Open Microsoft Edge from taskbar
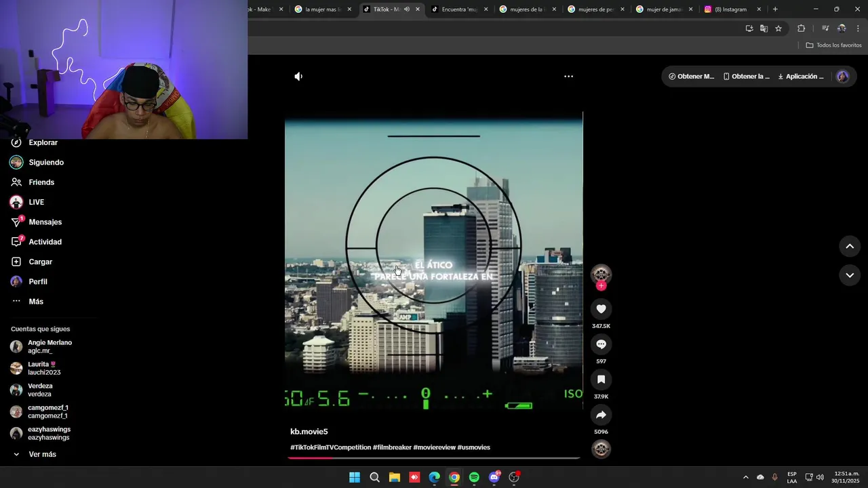The height and width of the screenshot is (488, 868). click(434, 477)
